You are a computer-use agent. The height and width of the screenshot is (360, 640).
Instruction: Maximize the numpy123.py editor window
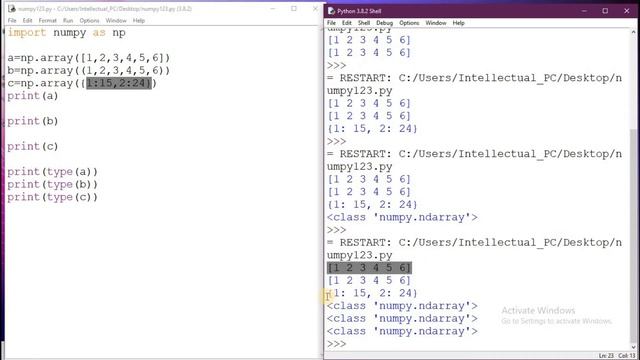[294, 9]
